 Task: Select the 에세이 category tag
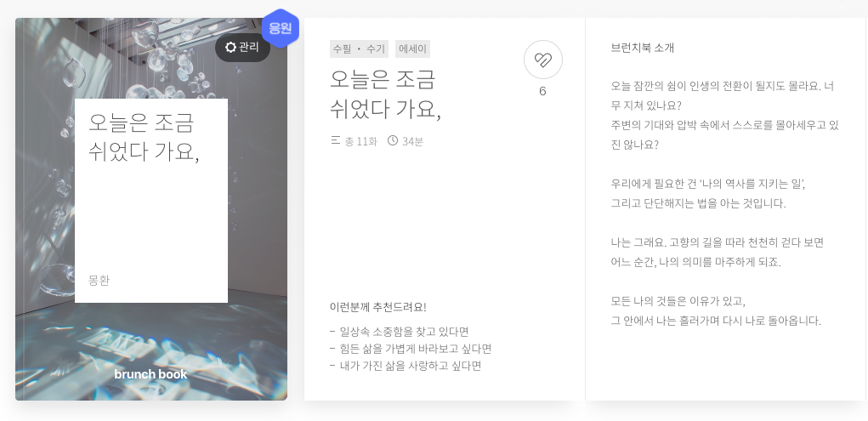(413, 49)
